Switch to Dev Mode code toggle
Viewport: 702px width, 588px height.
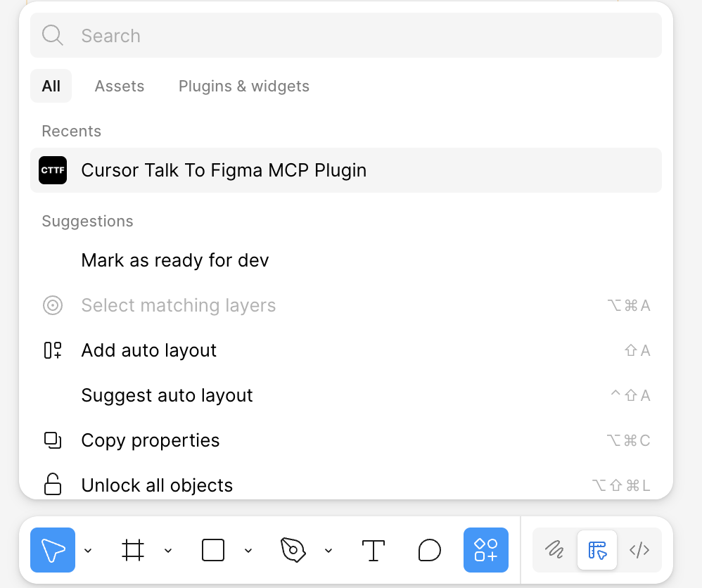[639, 550]
